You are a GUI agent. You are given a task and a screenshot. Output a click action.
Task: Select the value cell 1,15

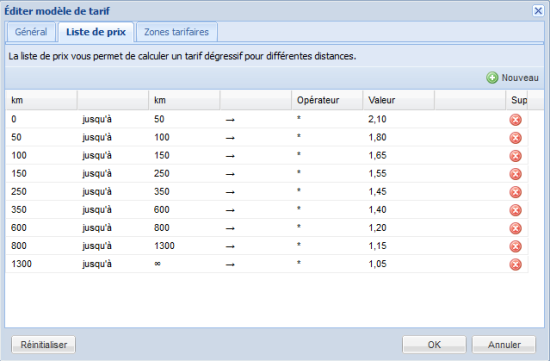point(398,246)
